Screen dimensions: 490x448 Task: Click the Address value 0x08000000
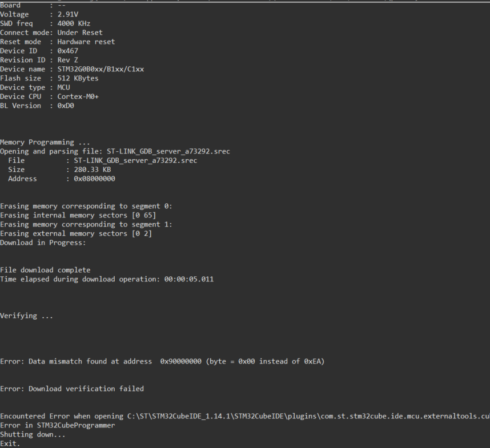94,179
